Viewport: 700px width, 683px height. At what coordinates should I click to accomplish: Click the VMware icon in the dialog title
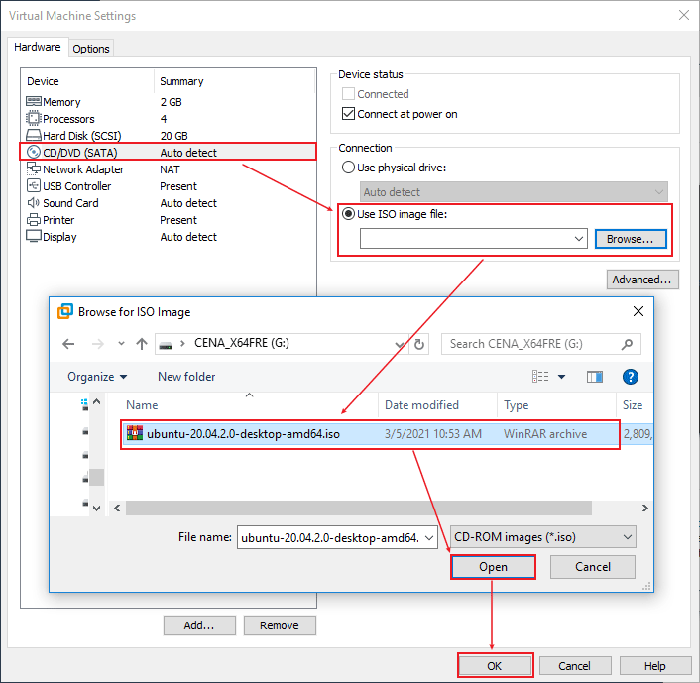(65, 311)
